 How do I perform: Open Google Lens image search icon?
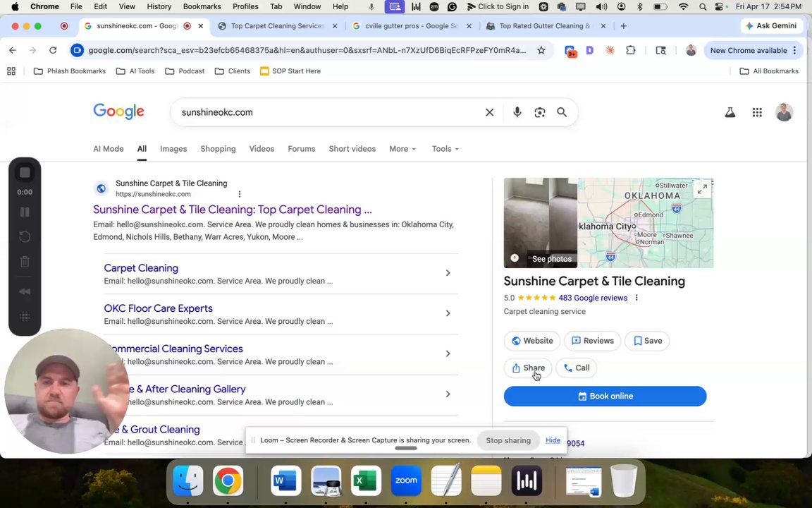tap(540, 112)
